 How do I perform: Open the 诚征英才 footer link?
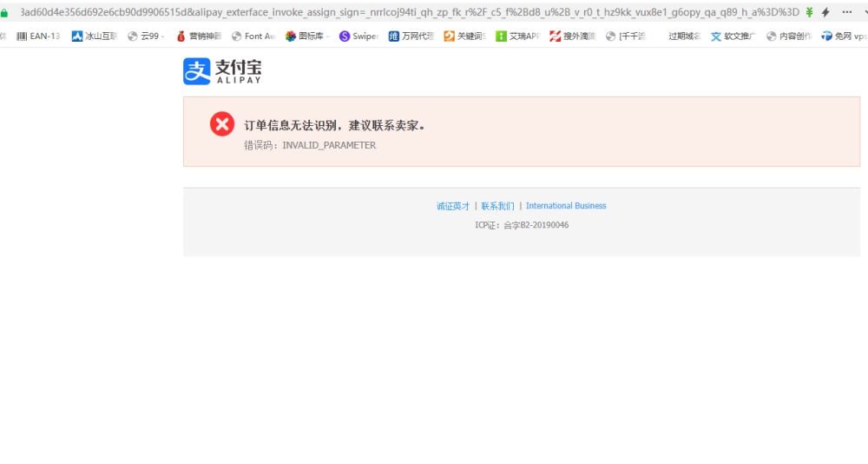[x=453, y=206]
